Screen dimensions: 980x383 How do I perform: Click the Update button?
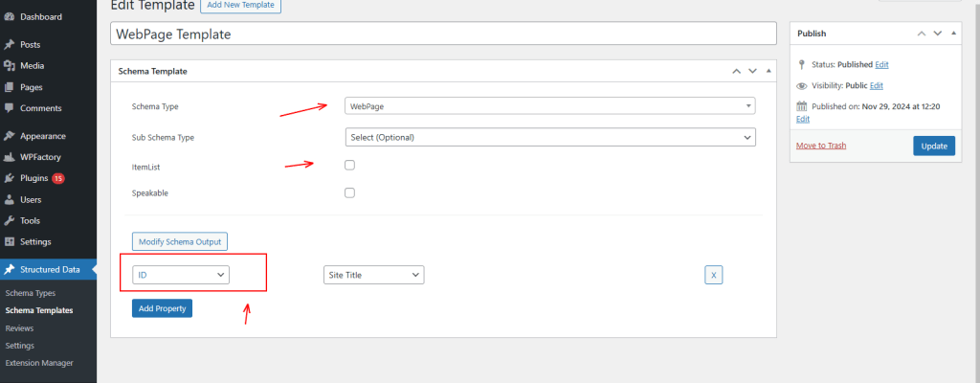tap(934, 146)
